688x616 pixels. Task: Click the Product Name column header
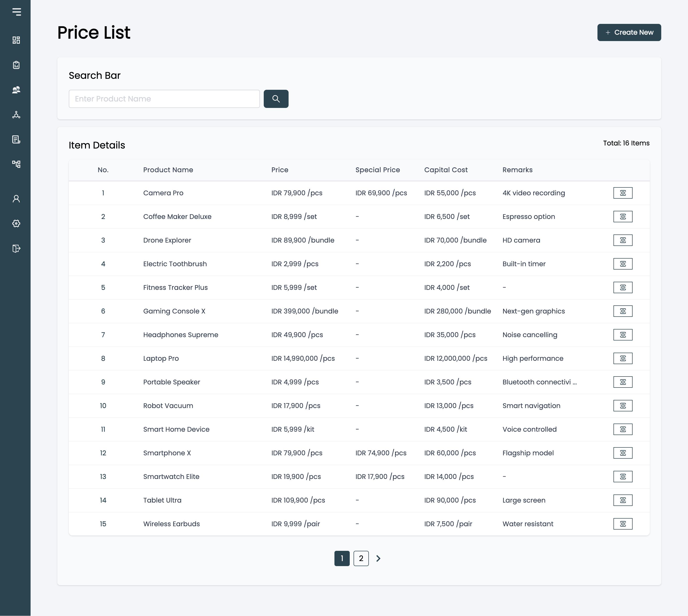pyautogui.click(x=168, y=170)
